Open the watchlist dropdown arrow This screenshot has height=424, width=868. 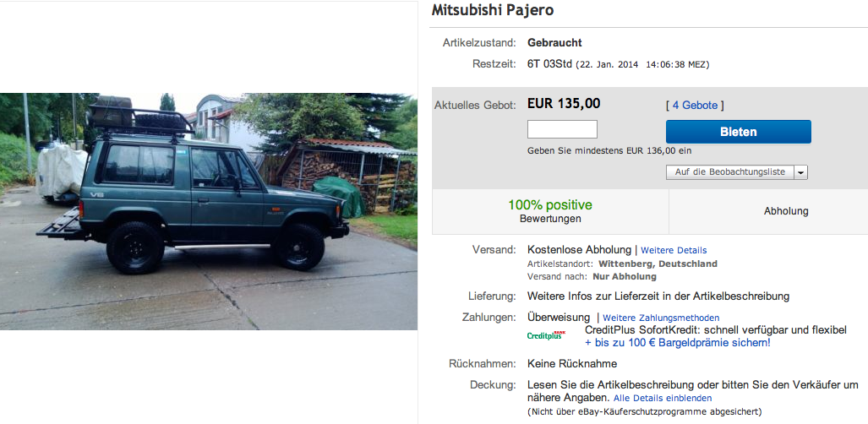[x=800, y=172]
